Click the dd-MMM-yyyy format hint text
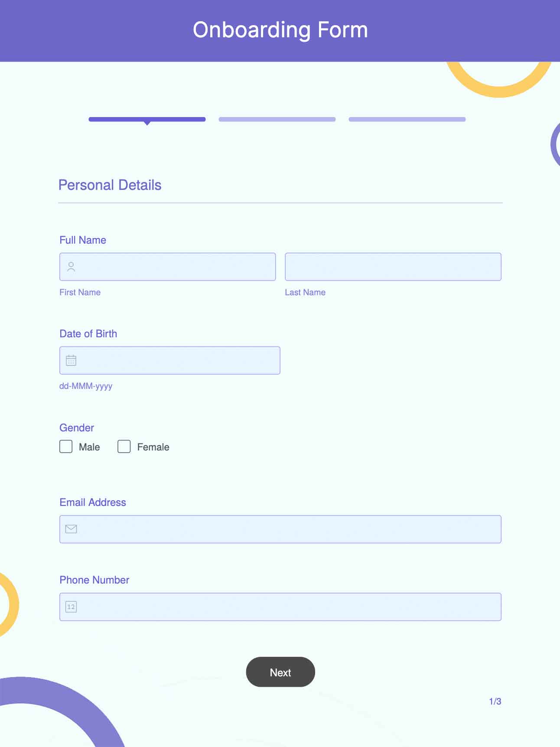The width and height of the screenshot is (560, 747). (x=85, y=385)
